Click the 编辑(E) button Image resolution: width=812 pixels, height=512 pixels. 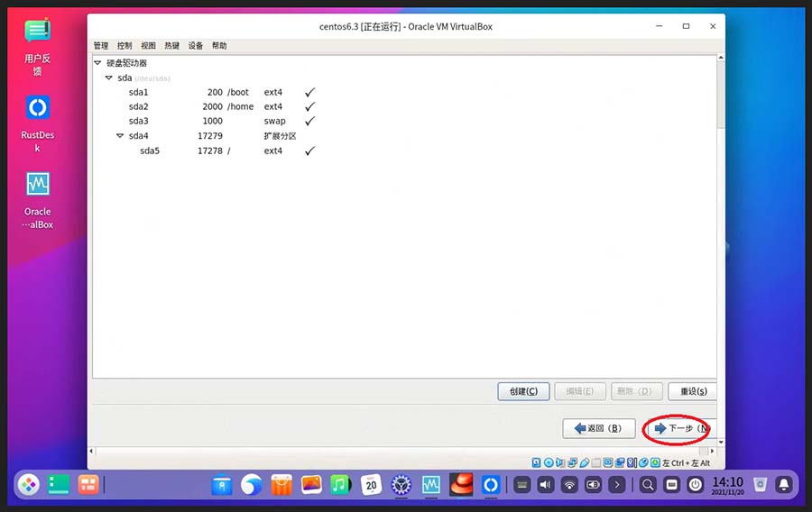[580, 391]
